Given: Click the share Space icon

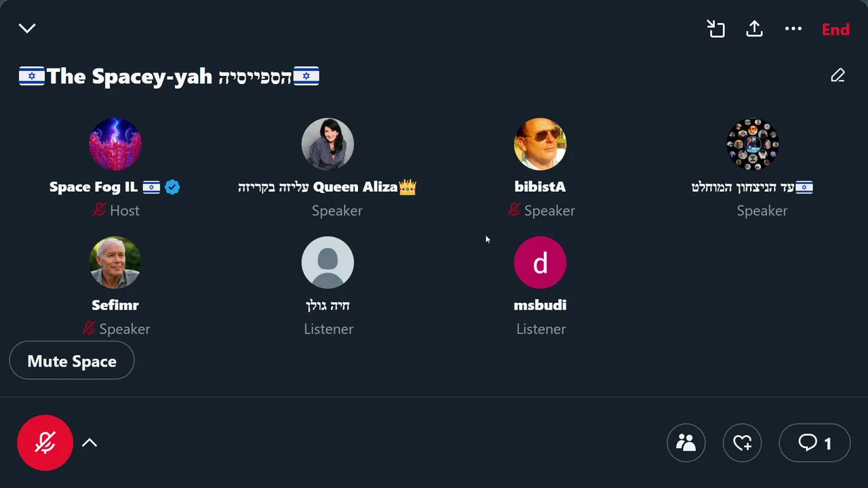Looking at the screenshot, I should click(755, 28).
